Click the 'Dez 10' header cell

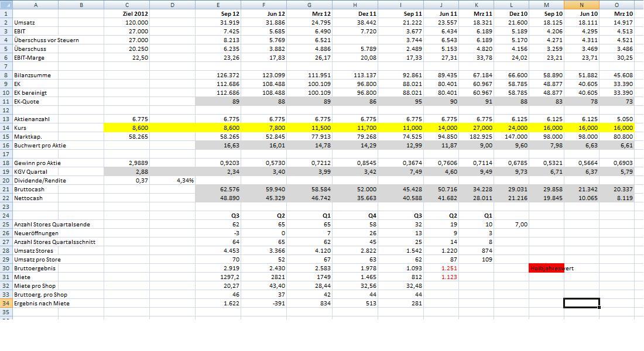[511, 13]
